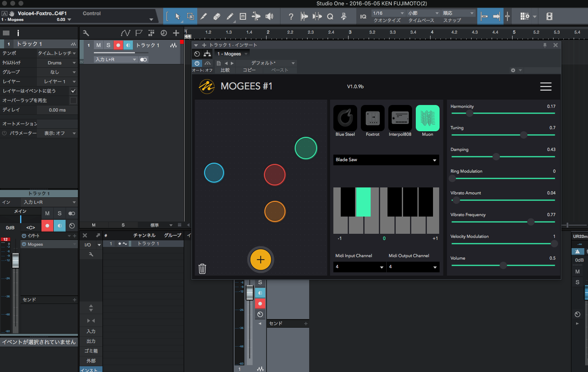The width and height of the screenshot is (588, 372).
Task: Toggle record arm on Track 1 header
Action: click(x=118, y=45)
